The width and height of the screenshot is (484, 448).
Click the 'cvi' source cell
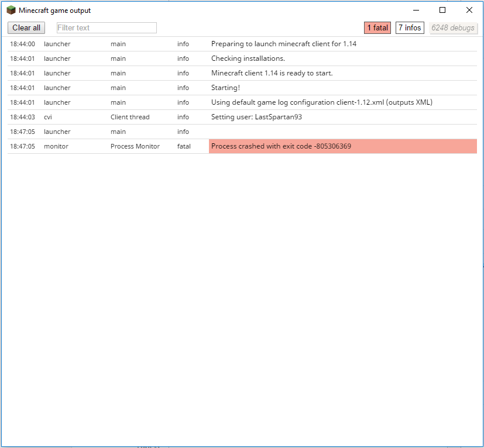(48, 117)
